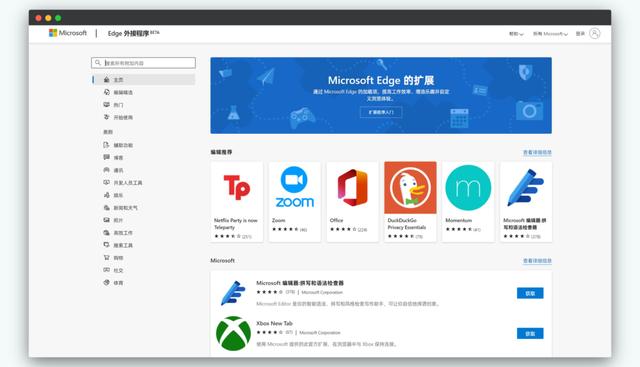Open the Zoom extension tile
This screenshot has width=640, height=367.
[x=294, y=202]
